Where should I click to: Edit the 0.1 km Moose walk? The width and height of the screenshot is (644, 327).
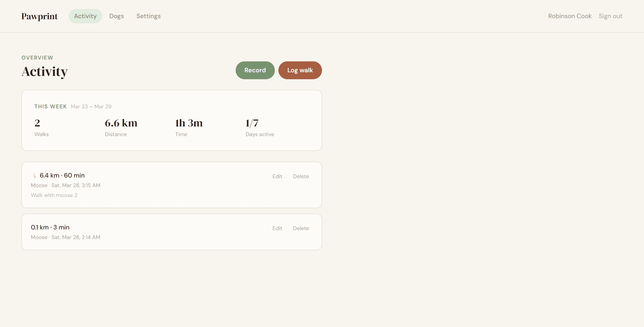point(277,228)
